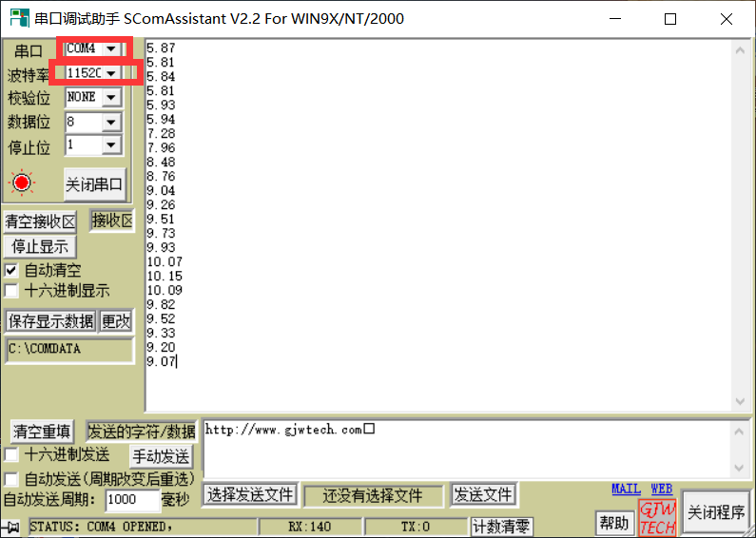Click the TX:0 counter

point(416,527)
